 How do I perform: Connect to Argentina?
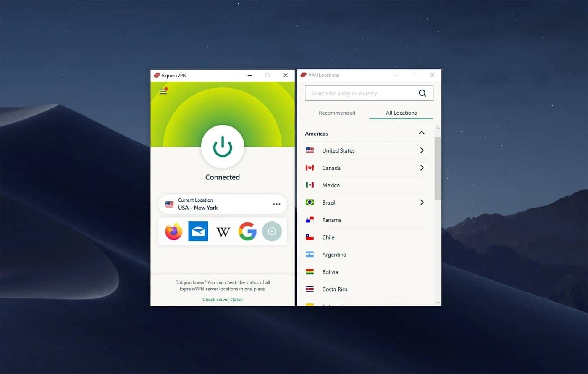point(365,255)
